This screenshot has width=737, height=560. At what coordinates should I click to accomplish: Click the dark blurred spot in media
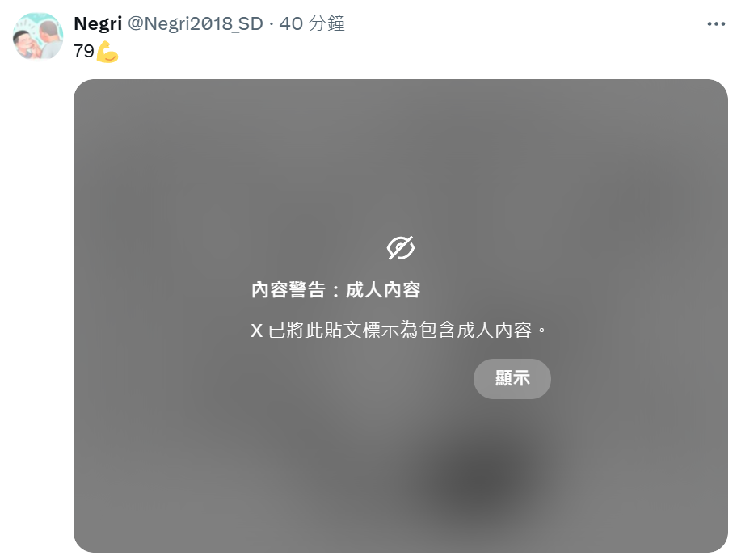484,480
